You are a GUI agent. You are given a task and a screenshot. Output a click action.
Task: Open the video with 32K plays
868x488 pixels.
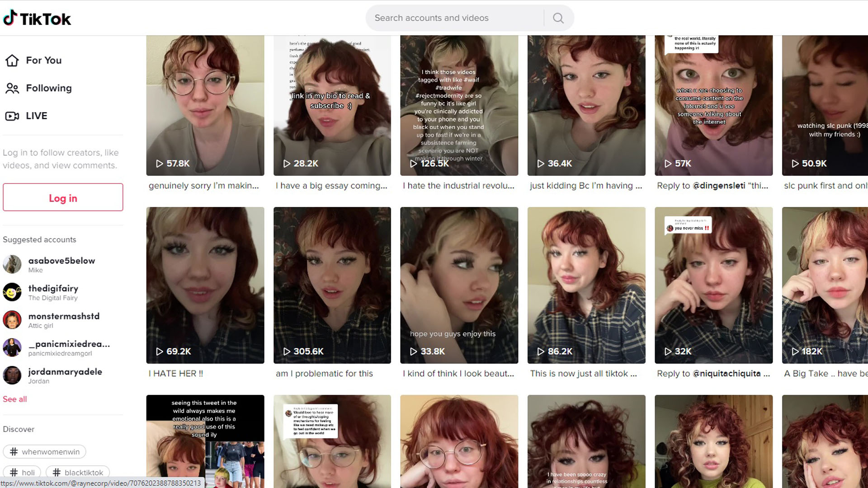tap(714, 285)
